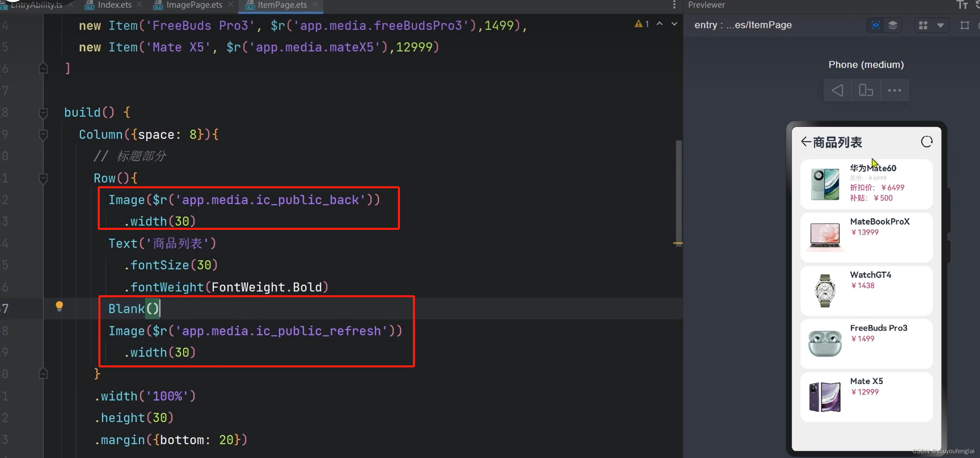
Task: Click the Text('商品列表') code line
Action: (x=162, y=243)
